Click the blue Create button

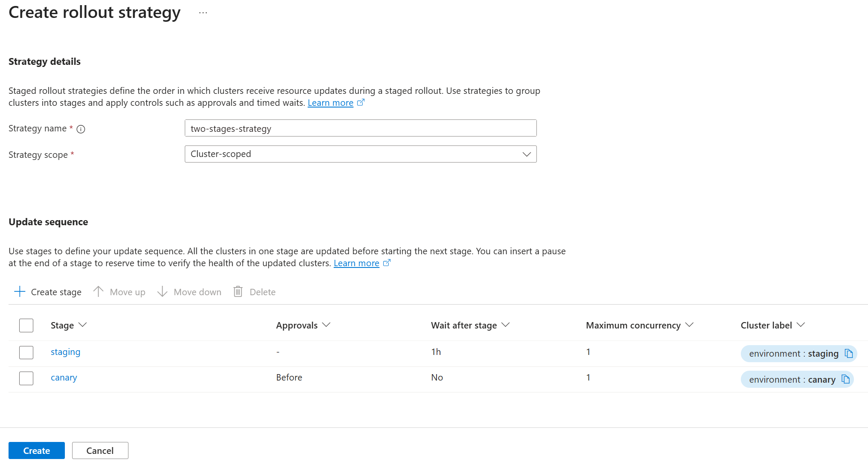[37, 450]
